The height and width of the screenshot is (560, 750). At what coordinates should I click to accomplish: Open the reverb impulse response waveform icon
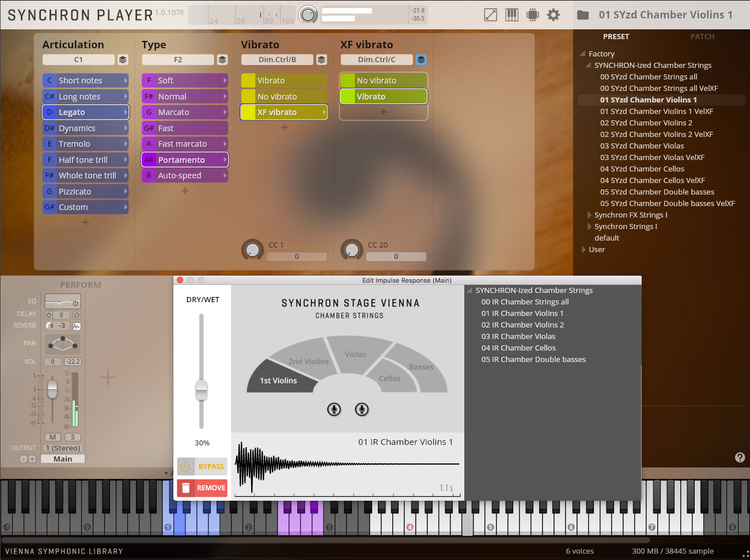[x=77, y=326]
